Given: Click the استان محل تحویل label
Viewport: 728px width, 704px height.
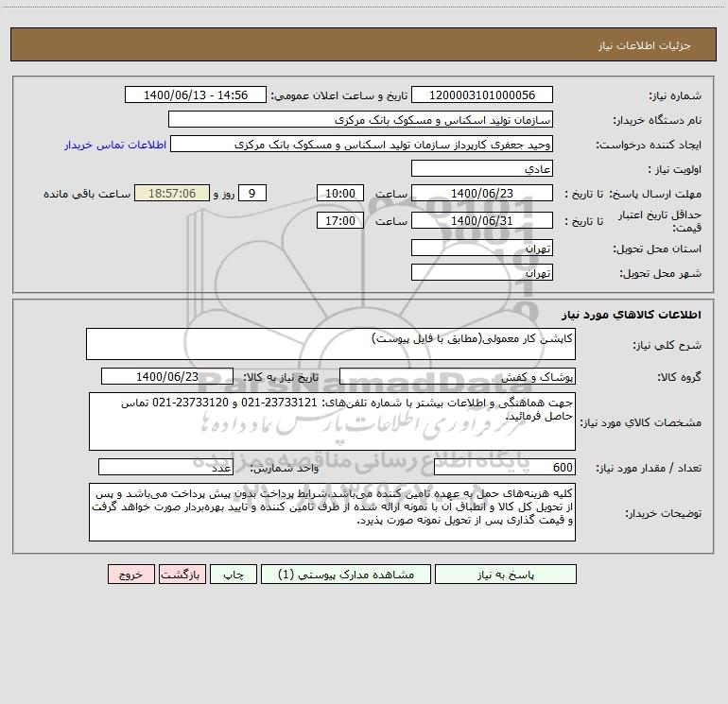Looking at the screenshot, I should [x=657, y=249].
